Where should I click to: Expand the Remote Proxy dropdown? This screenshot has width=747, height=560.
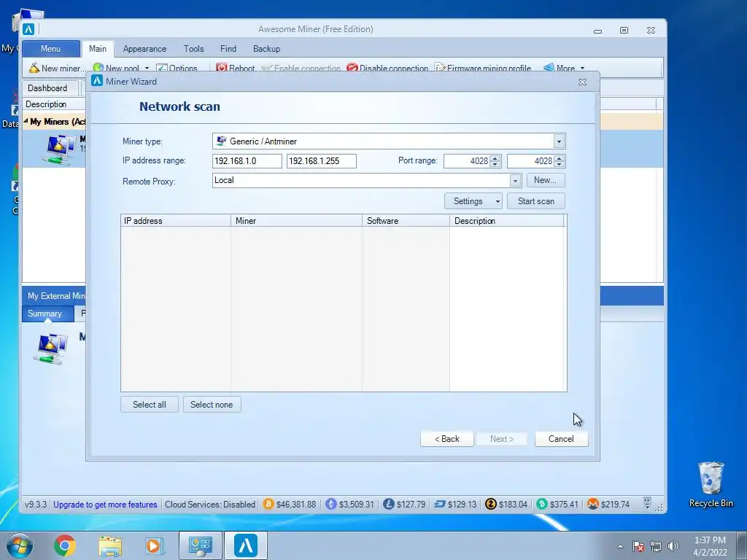click(x=515, y=181)
